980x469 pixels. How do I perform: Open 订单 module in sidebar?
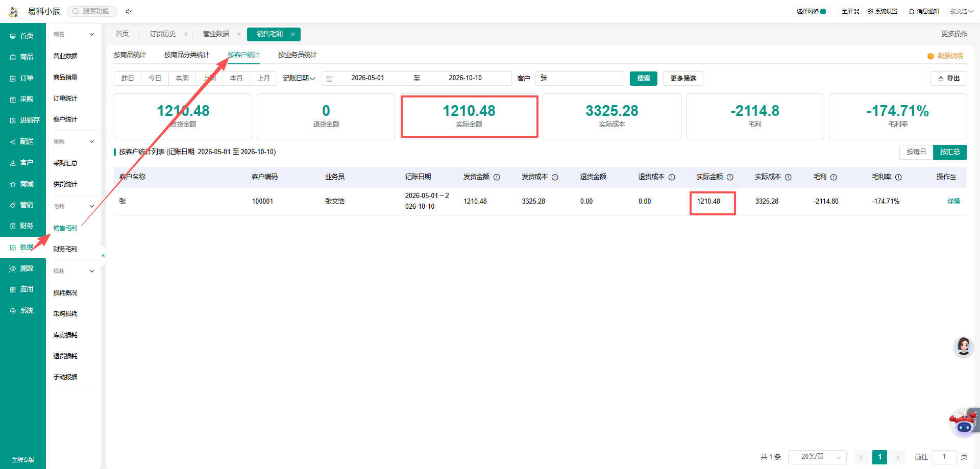tap(22, 78)
